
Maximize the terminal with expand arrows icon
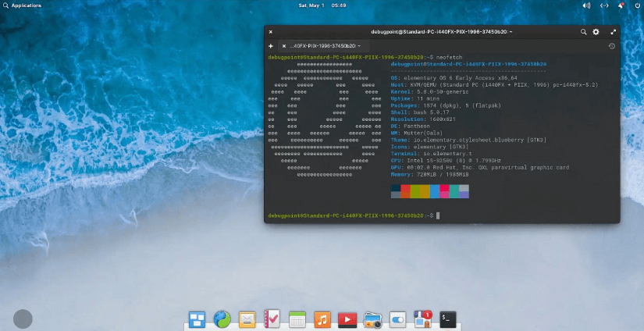pos(614,32)
